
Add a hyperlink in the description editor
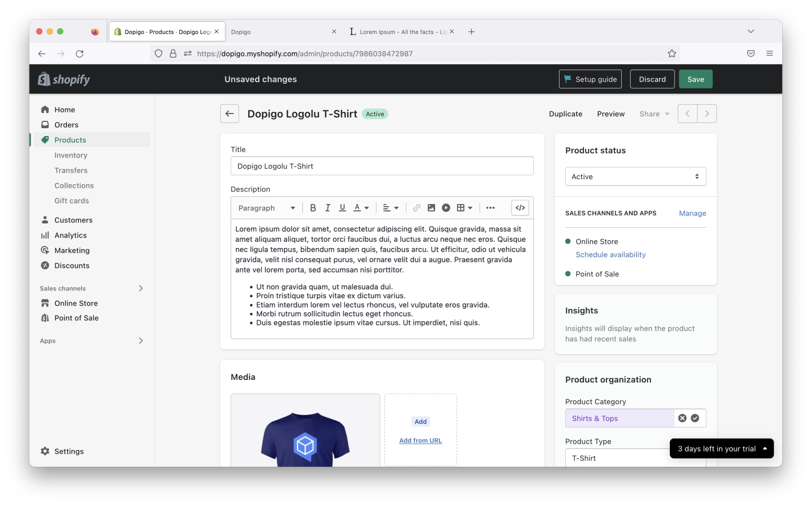[416, 208]
